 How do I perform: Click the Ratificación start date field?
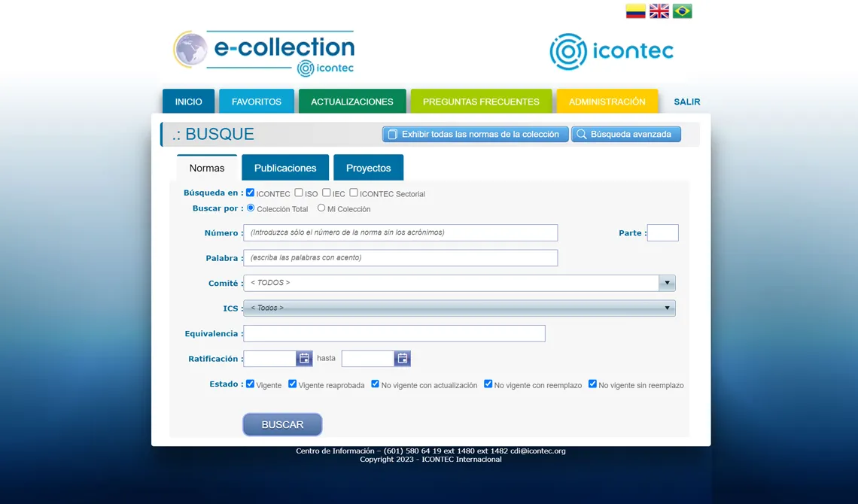pos(269,359)
